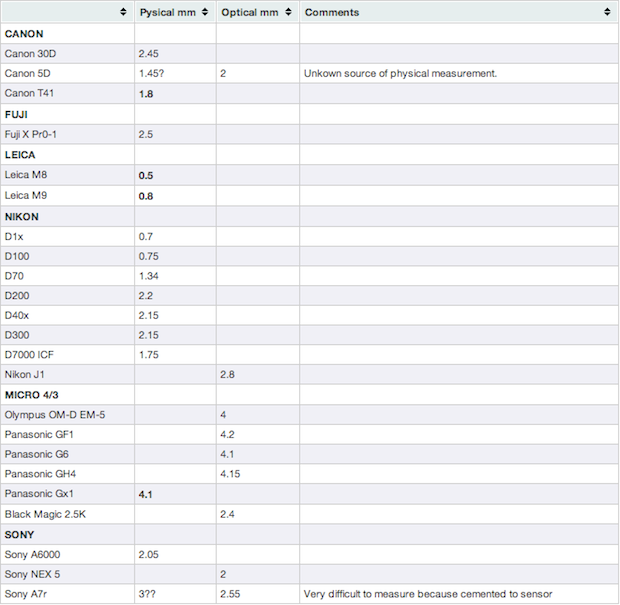Click the 4.15 optical value
This screenshot has height=605, width=620.
point(230,474)
